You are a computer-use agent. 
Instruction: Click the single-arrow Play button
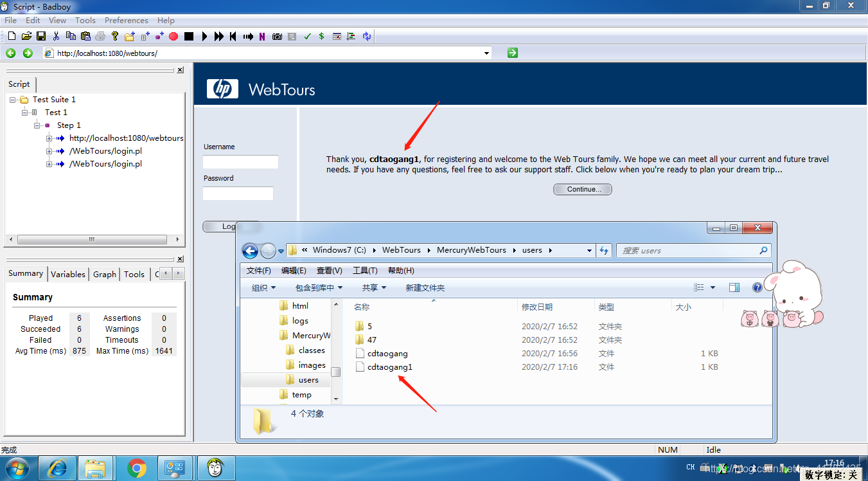204,37
